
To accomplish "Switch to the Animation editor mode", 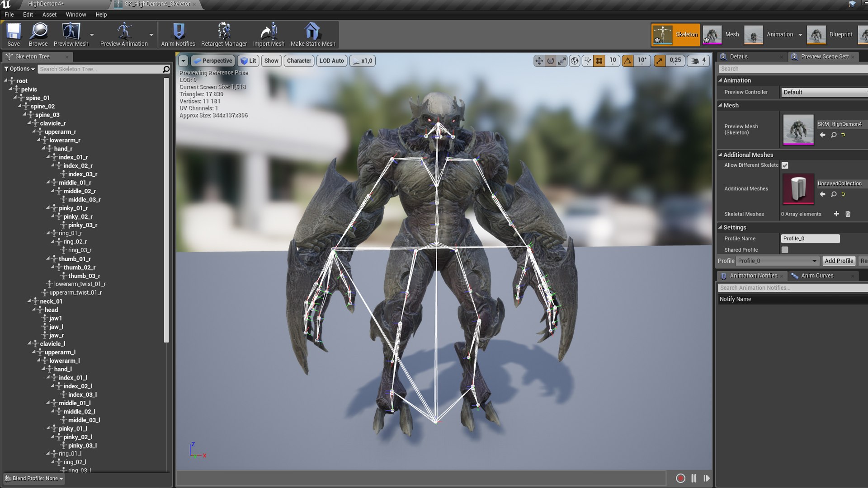I will pyautogui.click(x=770, y=34).
